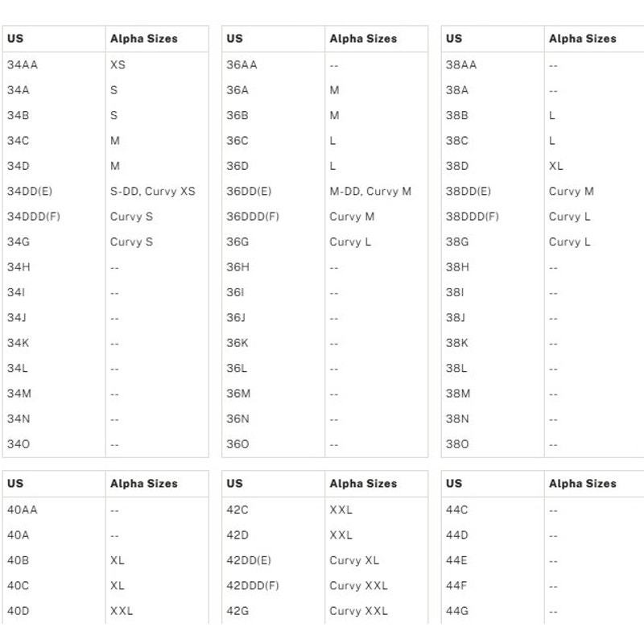Select the 38AA size entry
The width and height of the screenshot is (644, 644).
click(461, 65)
